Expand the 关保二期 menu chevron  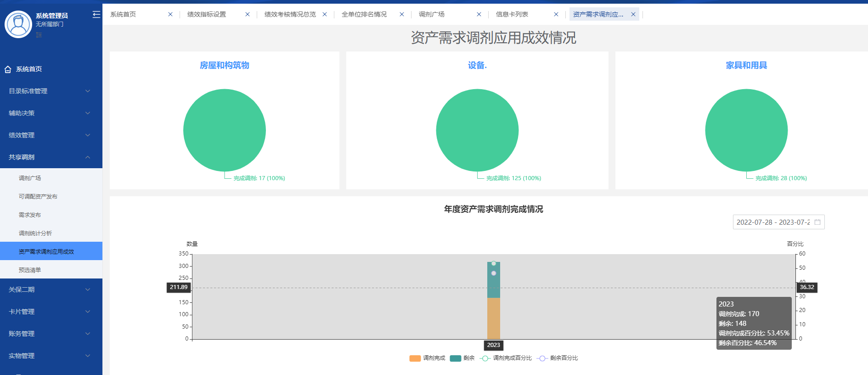click(88, 290)
